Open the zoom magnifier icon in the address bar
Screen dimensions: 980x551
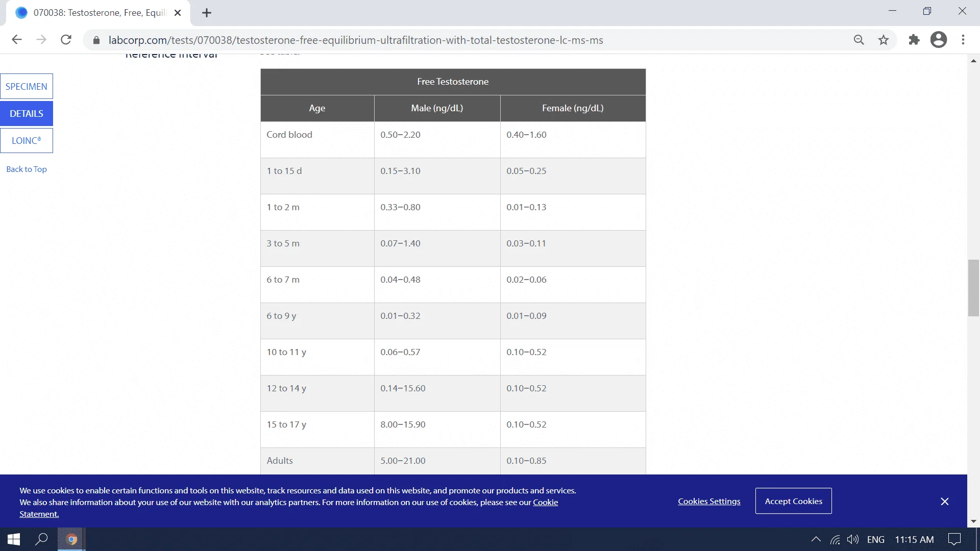click(x=859, y=40)
